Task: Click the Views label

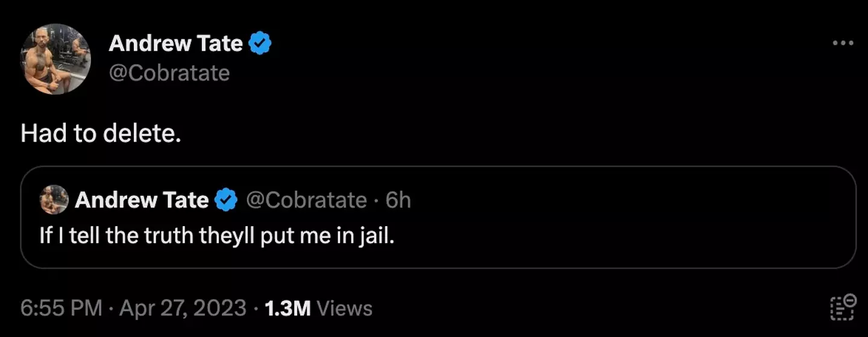Action: point(344,308)
